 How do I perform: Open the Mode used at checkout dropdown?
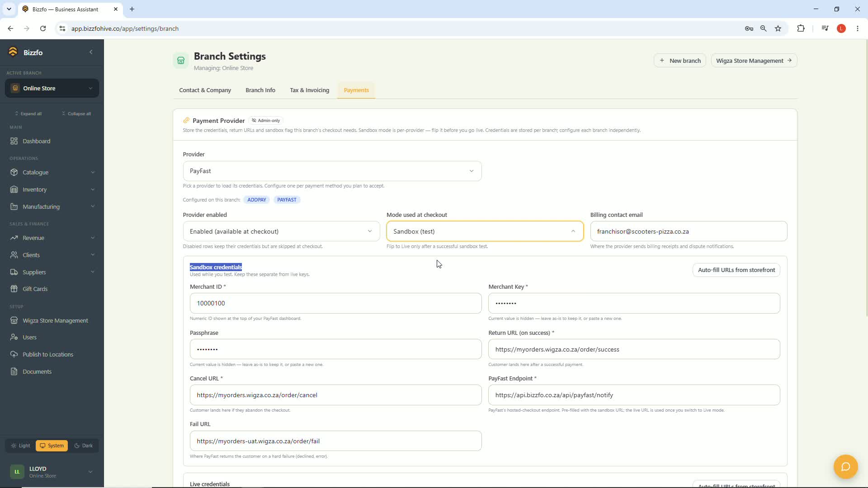pyautogui.click(x=485, y=231)
